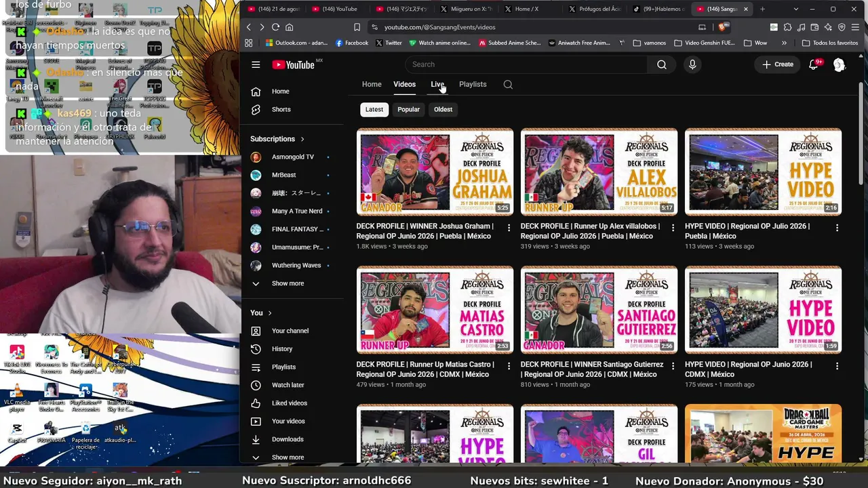Viewport: 868px width, 488px height.
Task: Open the Brave Shields icon in address bar
Action: [x=723, y=27]
